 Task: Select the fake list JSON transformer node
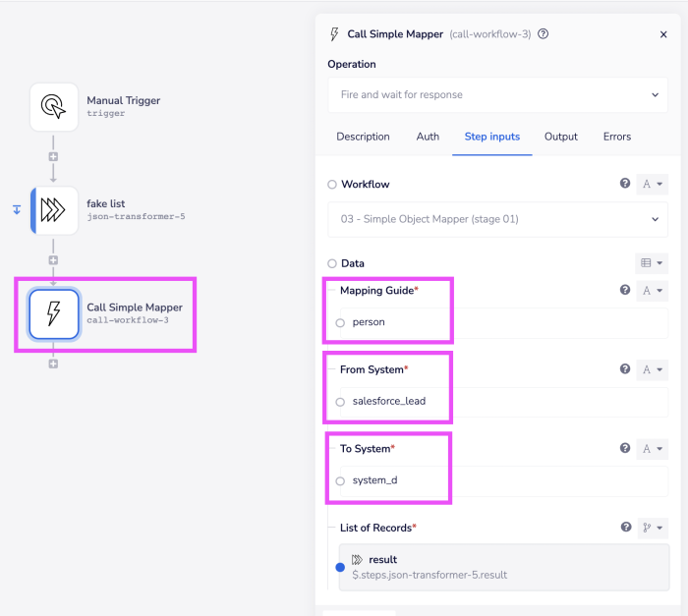(x=53, y=210)
